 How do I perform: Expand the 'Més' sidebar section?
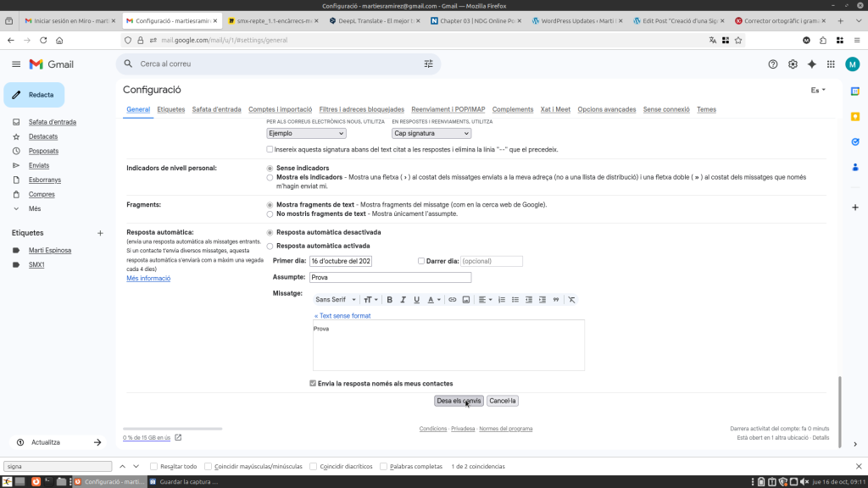35,208
